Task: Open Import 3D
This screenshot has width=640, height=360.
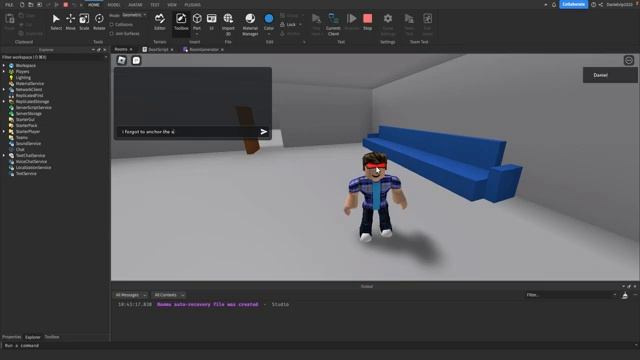Action: (228, 24)
